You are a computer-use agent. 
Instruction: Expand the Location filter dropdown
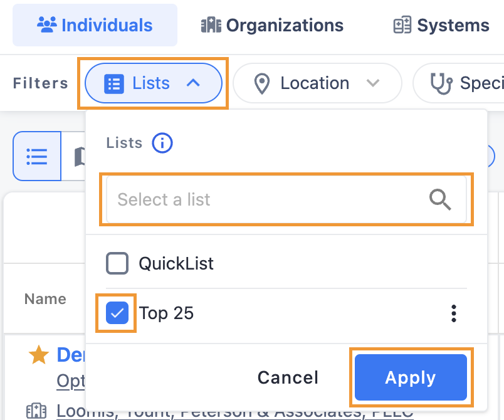coord(317,83)
